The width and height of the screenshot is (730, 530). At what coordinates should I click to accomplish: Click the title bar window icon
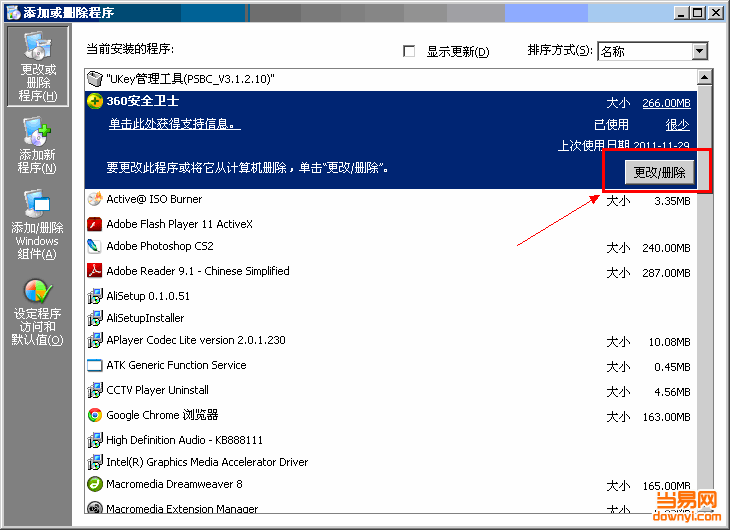pos(13,12)
